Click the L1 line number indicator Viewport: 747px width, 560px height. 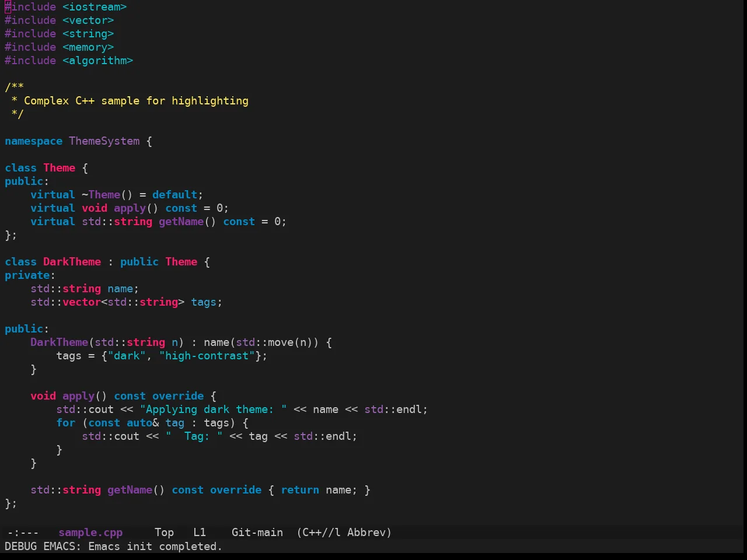click(200, 532)
